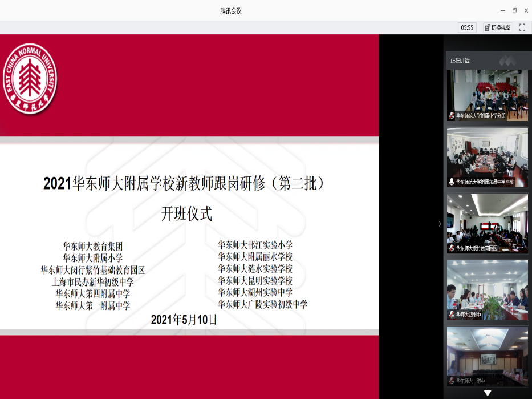Click the text 华东师大附属小学
Viewport: 532px width, 399px height.
92,258
